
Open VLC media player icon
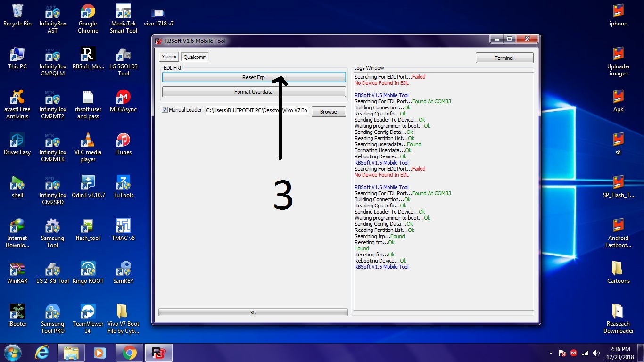pos(88,147)
